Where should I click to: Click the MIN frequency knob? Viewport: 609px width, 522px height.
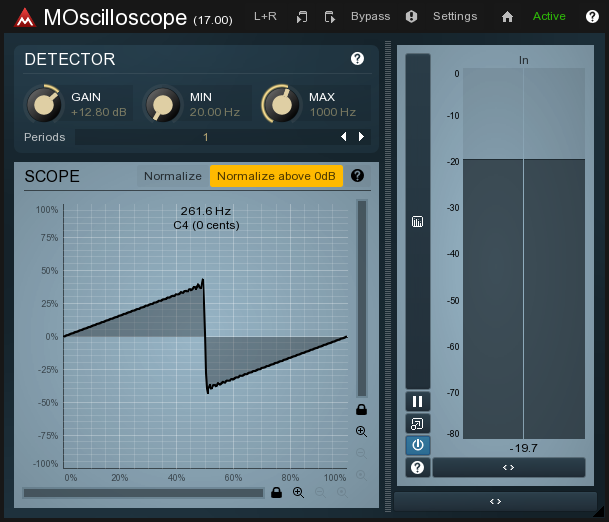[162, 104]
